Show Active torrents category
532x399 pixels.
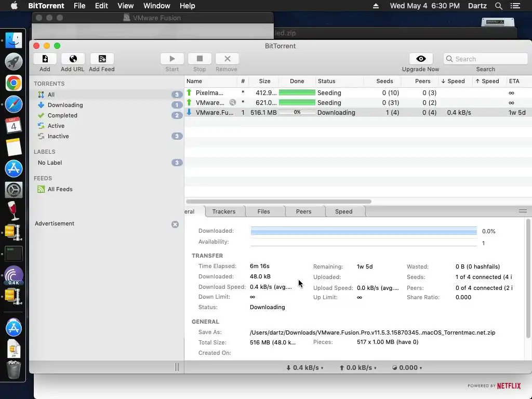108,126
